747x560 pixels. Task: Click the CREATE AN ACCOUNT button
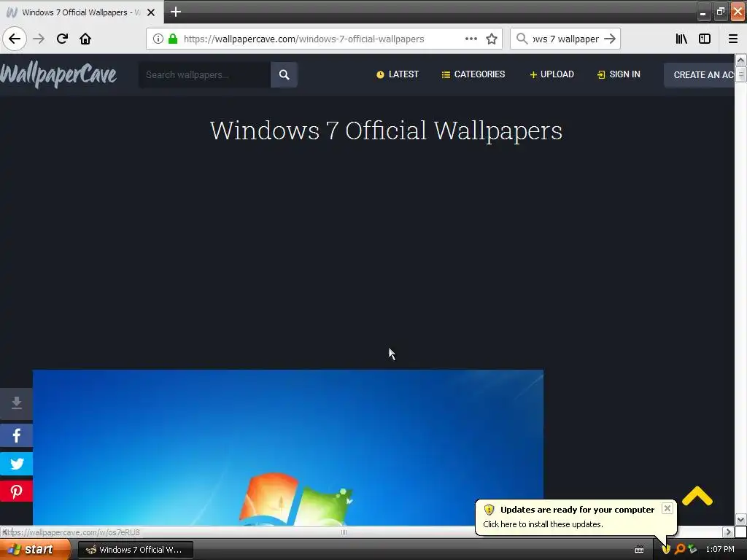(x=700, y=75)
